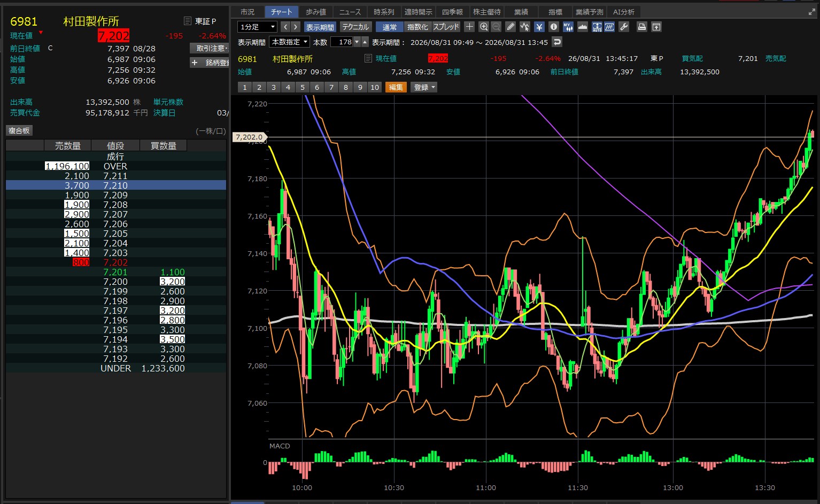Image resolution: width=820 pixels, height=504 pixels.
Task: Click the 取引注意 button
Action: (x=210, y=48)
